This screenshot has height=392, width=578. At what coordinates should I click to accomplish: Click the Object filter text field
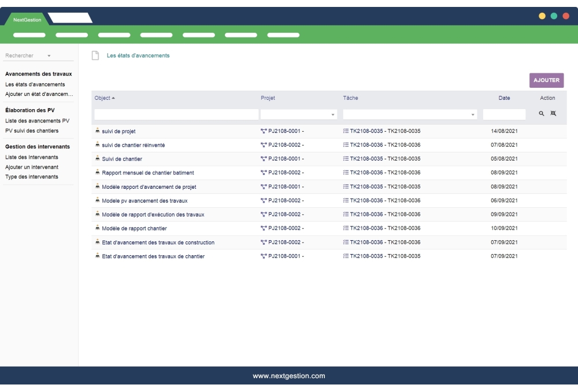[x=176, y=115]
